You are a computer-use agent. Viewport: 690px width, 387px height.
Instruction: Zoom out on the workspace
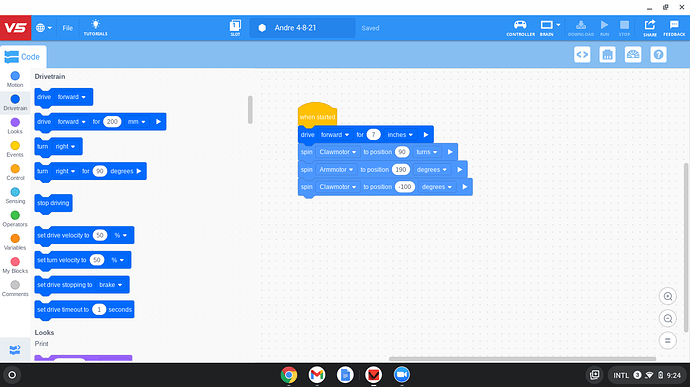pos(668,318)
